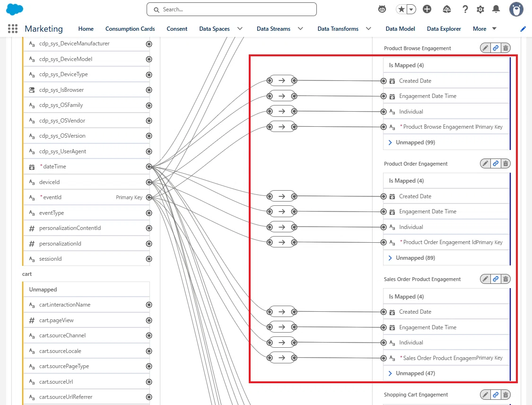The width and height of the screenshot is (532, 405).
Task: Delete the Product Browse Engagement object
Action: click(x=506, y=48)
